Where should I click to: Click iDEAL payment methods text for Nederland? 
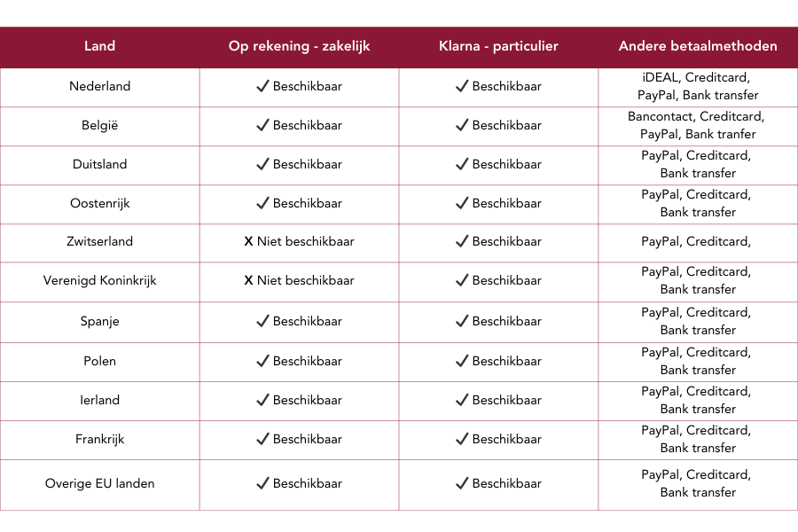click(x=698, y=86)
